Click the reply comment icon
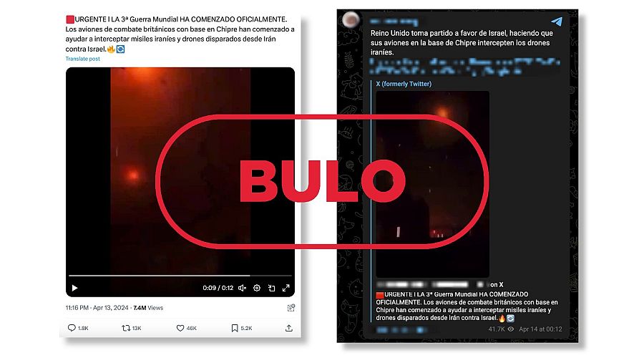644x363 pixels. point(72,328)
